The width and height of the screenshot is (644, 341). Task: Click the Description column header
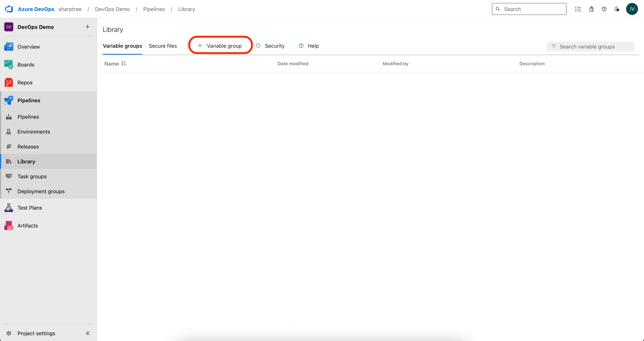(532, 64)
